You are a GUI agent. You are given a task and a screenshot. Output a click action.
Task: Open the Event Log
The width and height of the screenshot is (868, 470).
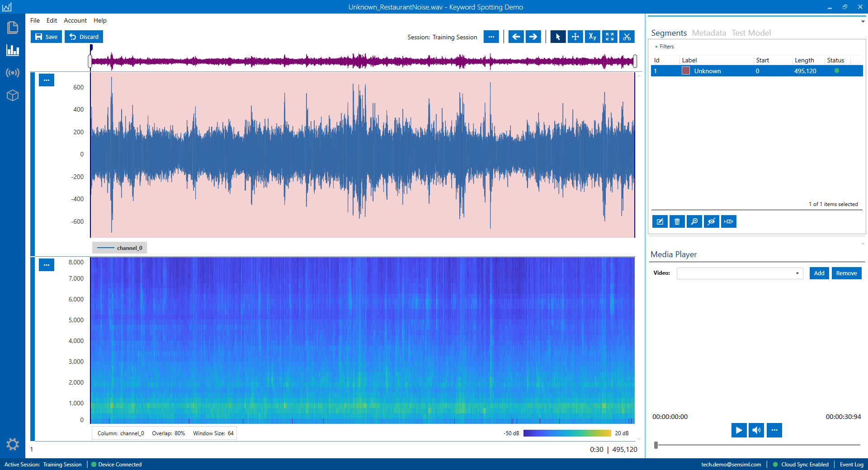851,465
